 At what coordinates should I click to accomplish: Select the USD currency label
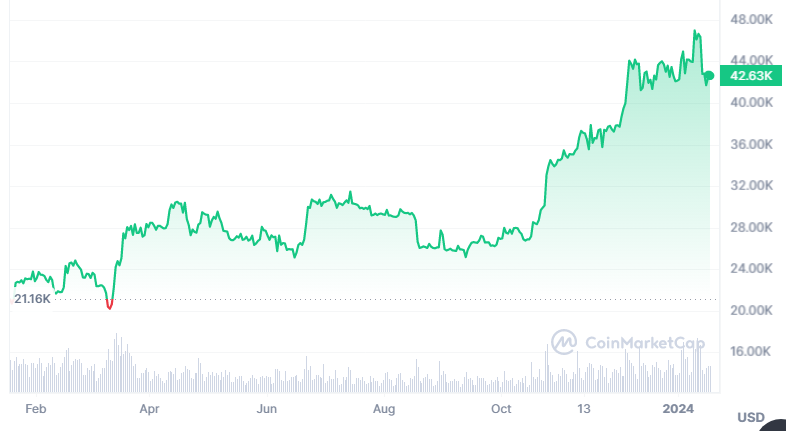(x=751, y=416)
